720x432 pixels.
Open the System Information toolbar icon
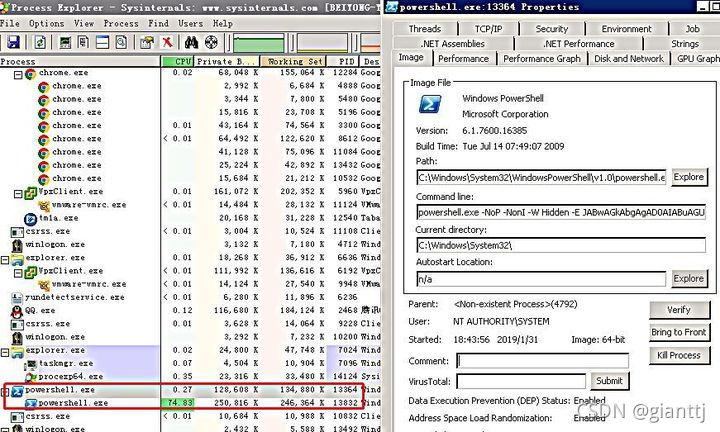pos(65,43)
